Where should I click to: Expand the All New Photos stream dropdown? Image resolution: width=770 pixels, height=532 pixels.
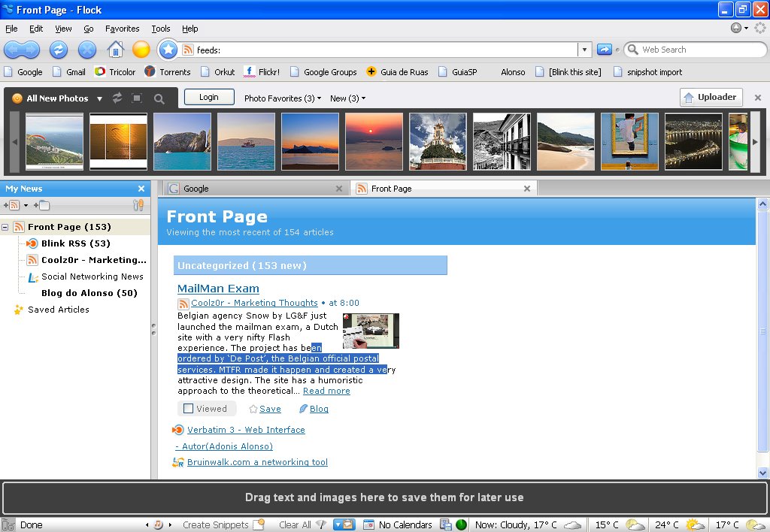100,98
